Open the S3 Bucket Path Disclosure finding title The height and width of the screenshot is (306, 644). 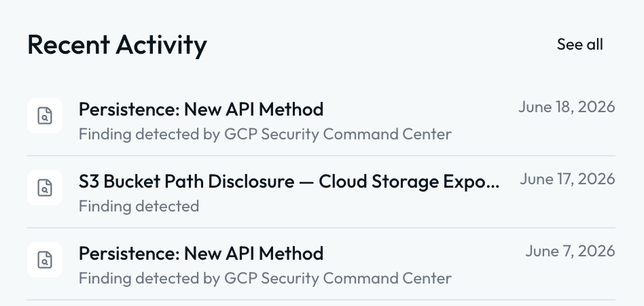pos(289,182)
